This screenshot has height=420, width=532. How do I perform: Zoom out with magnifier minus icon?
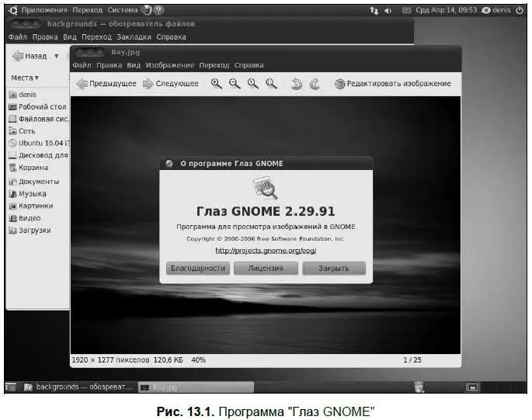pos(235,84)
